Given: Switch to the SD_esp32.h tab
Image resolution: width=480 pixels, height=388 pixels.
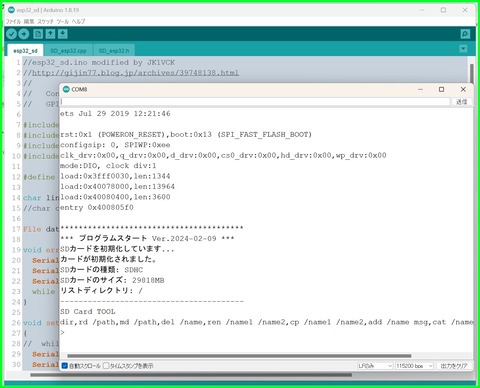Looking at the screenshot, I should click(x=114, y=51).
